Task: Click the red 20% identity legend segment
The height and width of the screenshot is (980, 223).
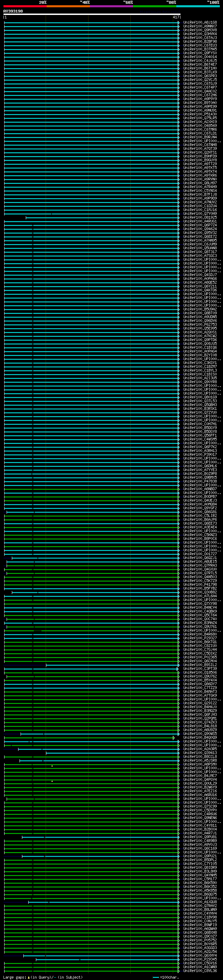Action: coord(25,6)
